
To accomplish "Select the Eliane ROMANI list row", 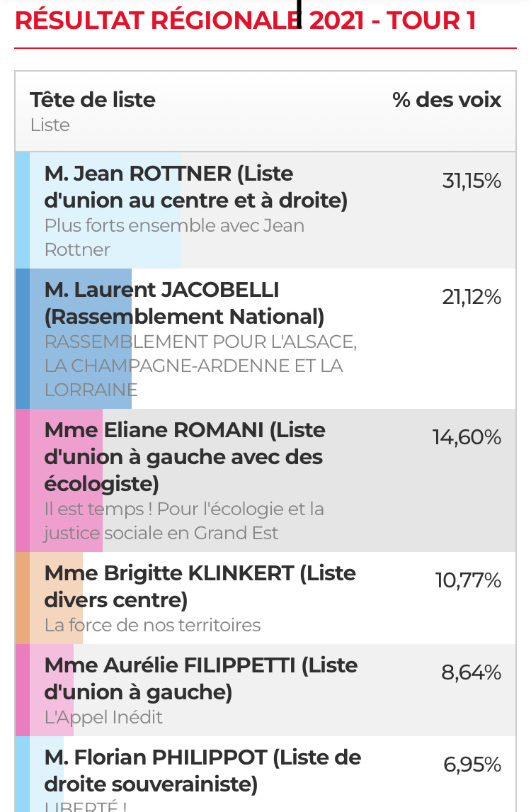I will coord(265,480).
